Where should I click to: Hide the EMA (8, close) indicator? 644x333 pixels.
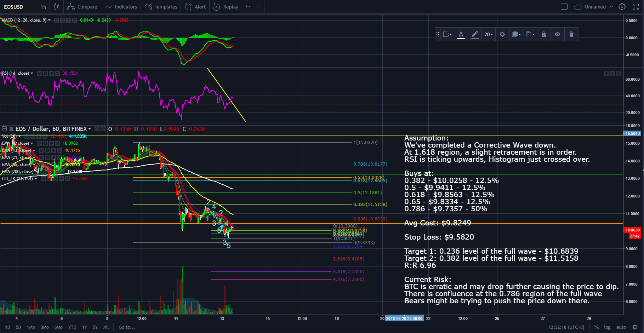tap(39, 143)
